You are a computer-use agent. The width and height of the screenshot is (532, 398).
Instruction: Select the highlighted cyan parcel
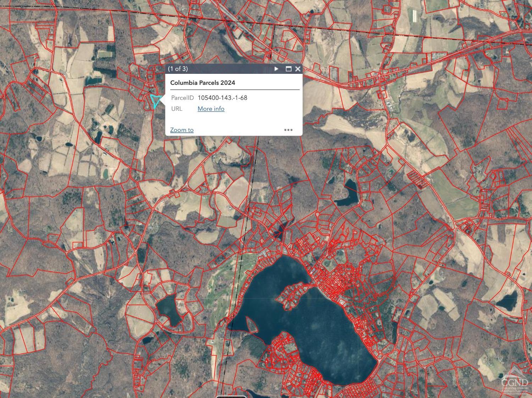click(x=155, y=100)
